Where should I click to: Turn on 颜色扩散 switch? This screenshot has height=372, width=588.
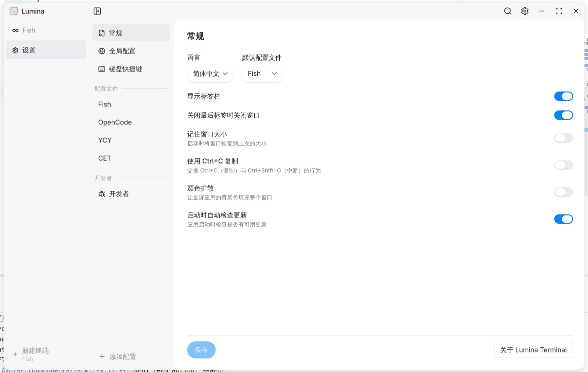click(564, 192)
